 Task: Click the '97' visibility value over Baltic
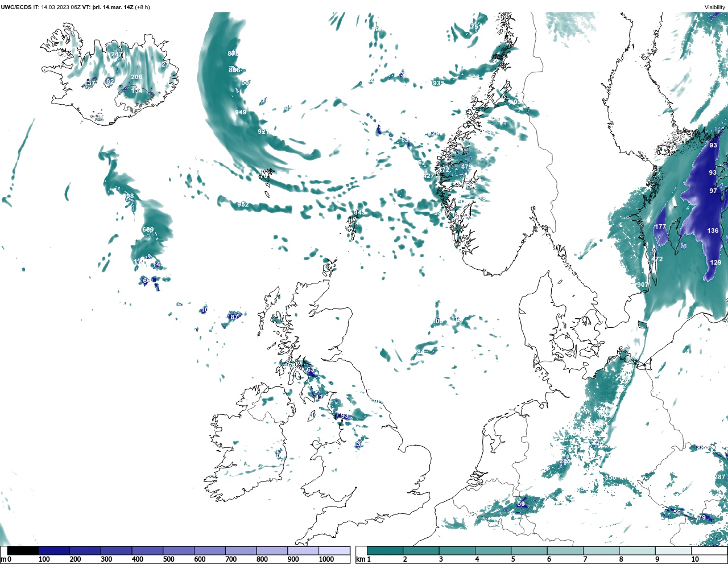(x=713, y=191)
